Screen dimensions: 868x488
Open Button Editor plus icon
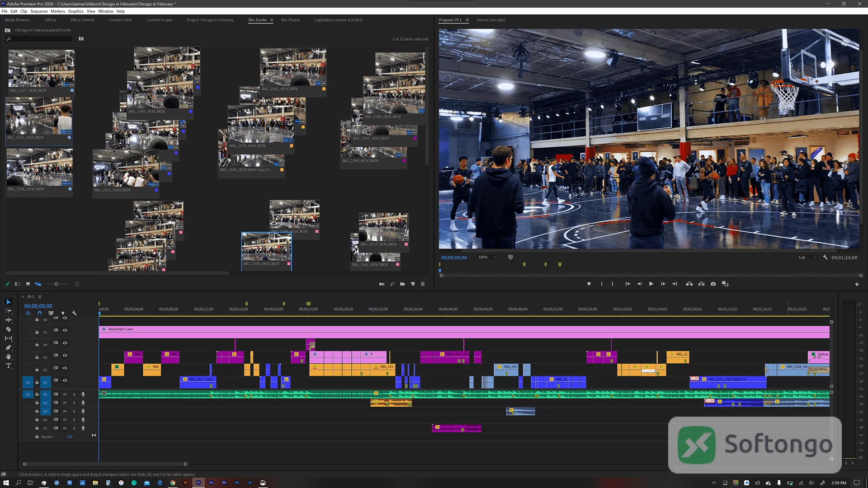857,284
